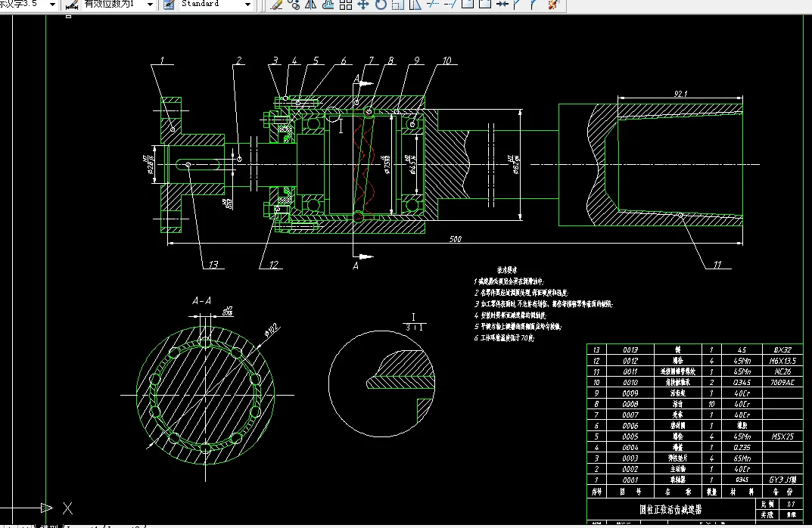812x528 pixels.
Task: Activate the Extend tool
Action: pyautogui.click(x=450, y=4)
